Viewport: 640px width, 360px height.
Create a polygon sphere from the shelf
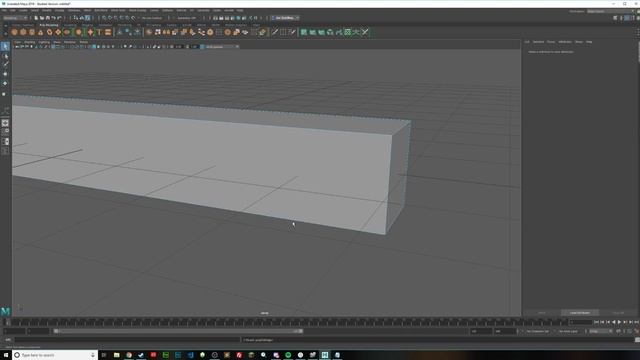pyautogui.click(x=14, y=32)
